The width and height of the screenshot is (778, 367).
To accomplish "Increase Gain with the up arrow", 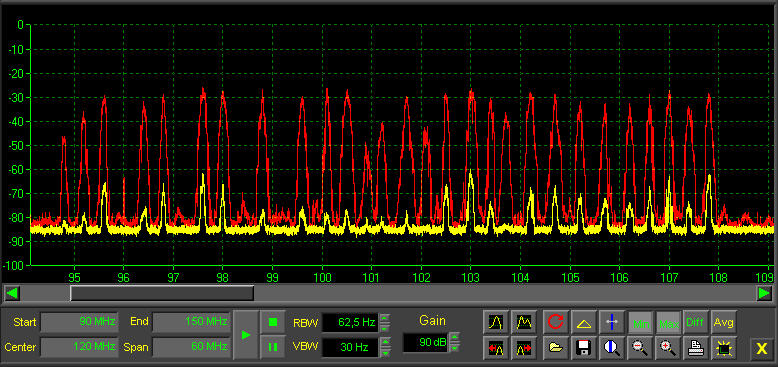I will [x=454, y=338].
